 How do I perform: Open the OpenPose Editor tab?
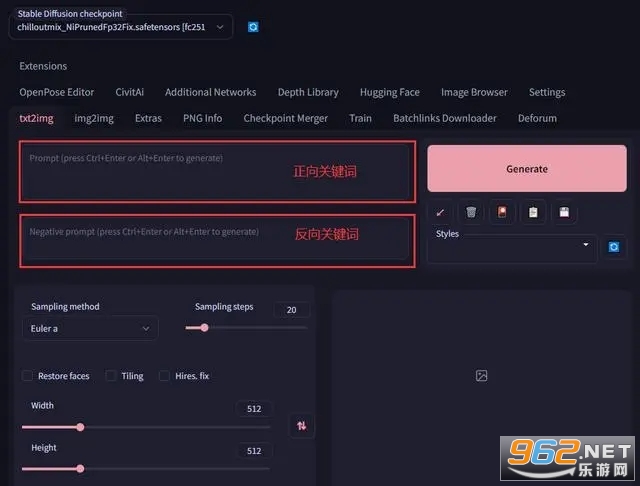click(x=57, y=92)
